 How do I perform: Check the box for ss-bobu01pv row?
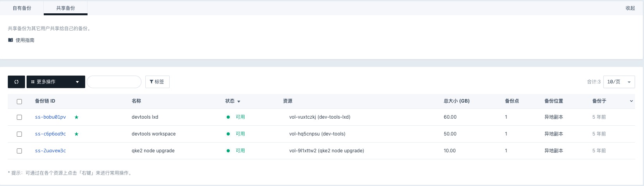[19, 117]
